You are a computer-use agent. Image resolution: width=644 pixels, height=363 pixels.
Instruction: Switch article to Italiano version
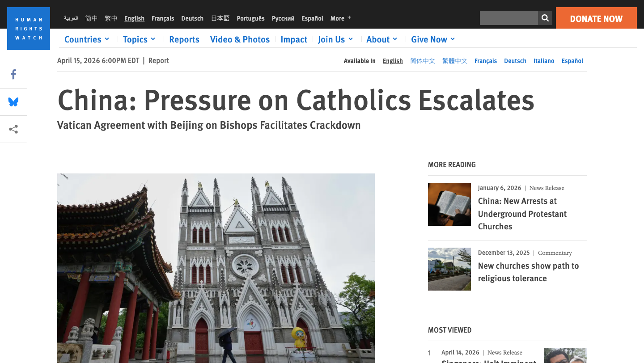tap(544, 61)
